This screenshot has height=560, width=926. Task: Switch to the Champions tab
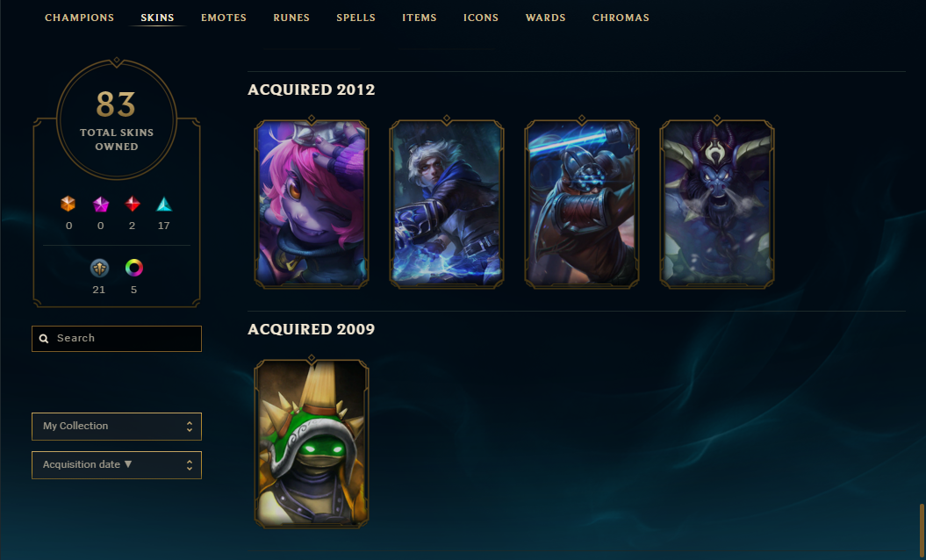click(80, 18)
